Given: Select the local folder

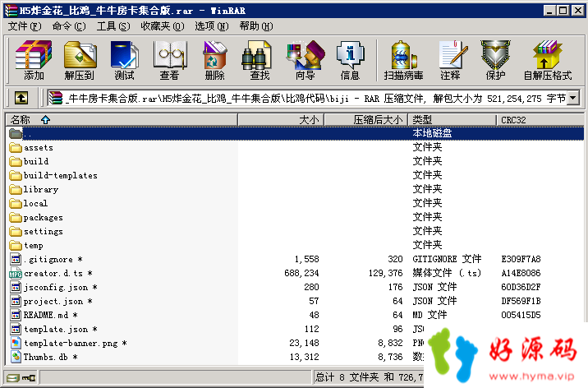Looking at the screenshot, I should tap(29, 203).
